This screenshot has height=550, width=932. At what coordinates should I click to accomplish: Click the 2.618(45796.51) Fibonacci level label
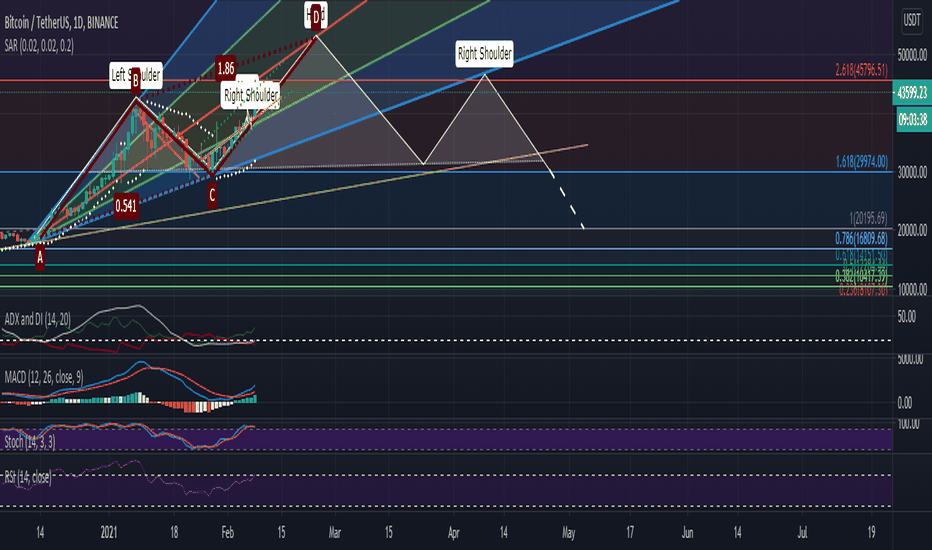coord(861,70)
